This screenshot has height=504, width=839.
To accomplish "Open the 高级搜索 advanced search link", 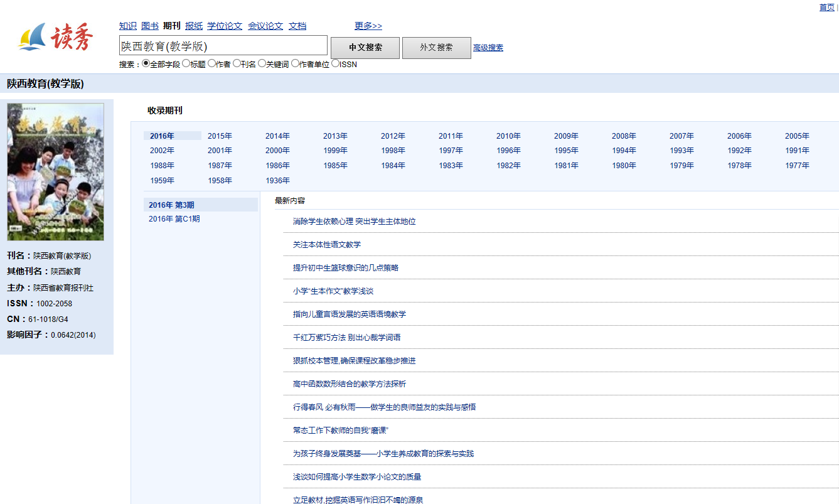I will coord(488,48).
